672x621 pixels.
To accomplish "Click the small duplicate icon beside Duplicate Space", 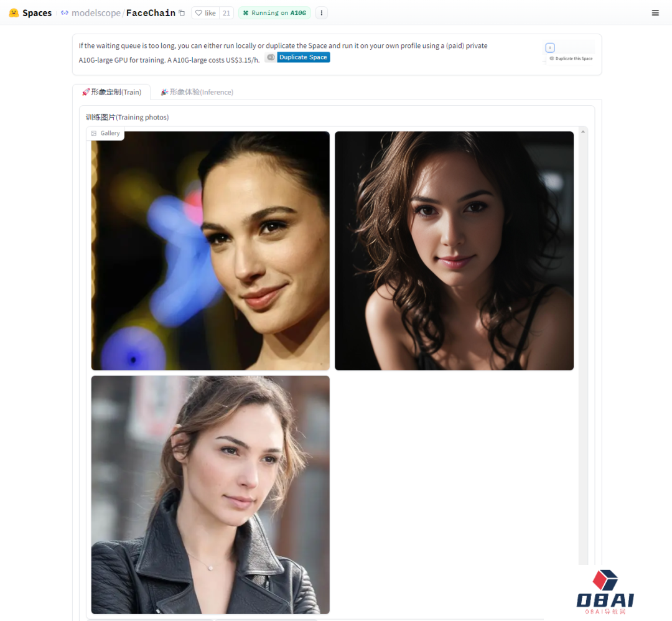I will pyautogui.click(x=271, y=57).
